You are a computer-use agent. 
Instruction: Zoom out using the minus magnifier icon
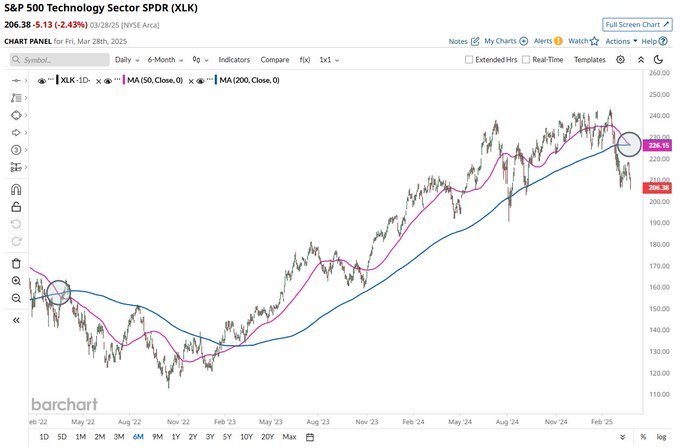16,299
